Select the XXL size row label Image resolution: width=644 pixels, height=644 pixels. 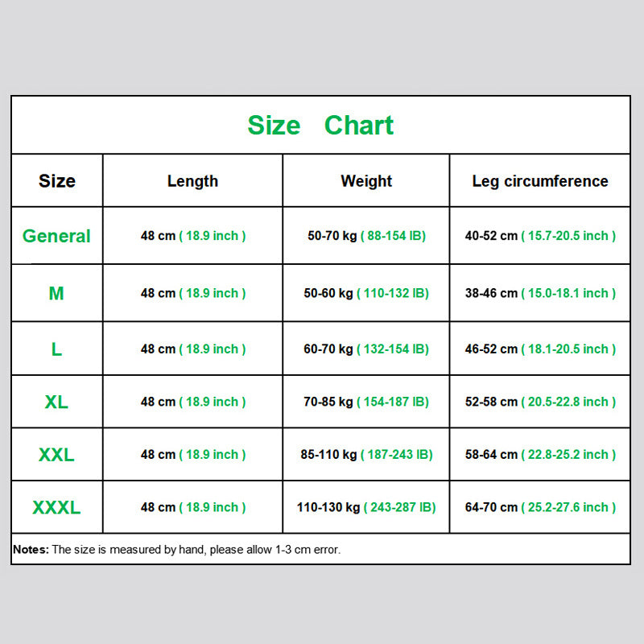click(56, 455)
